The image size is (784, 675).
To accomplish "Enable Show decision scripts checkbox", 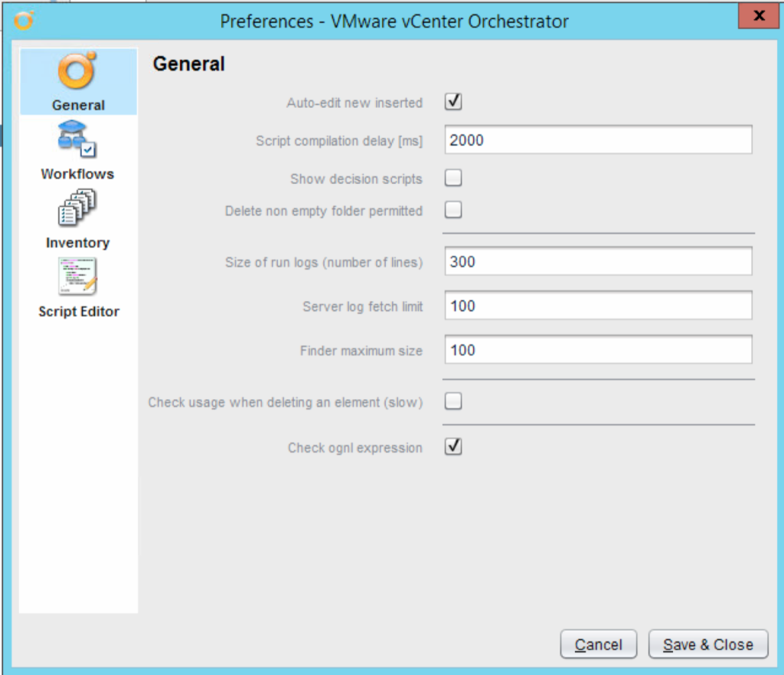I will (453, 178).
